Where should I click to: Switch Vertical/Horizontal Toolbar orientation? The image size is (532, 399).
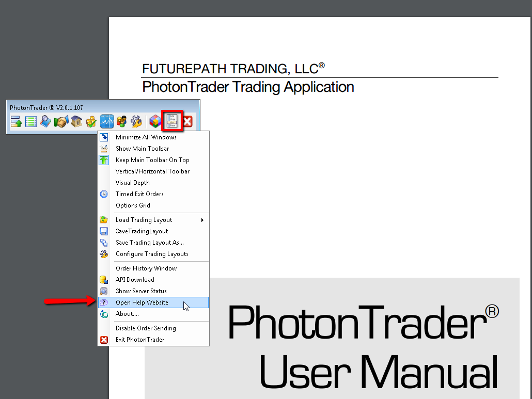153,171
